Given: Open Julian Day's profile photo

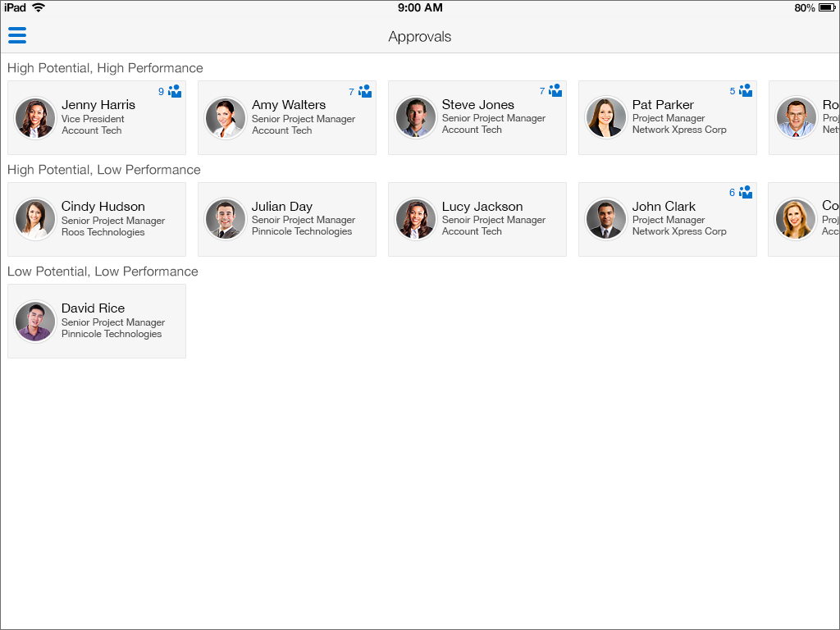Looking at the screenshot, I should pyautogui.click(x=226, y=219).
